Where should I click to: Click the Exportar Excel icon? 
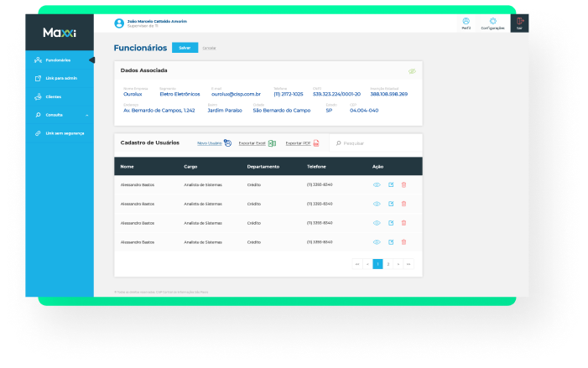click(272, 143)
